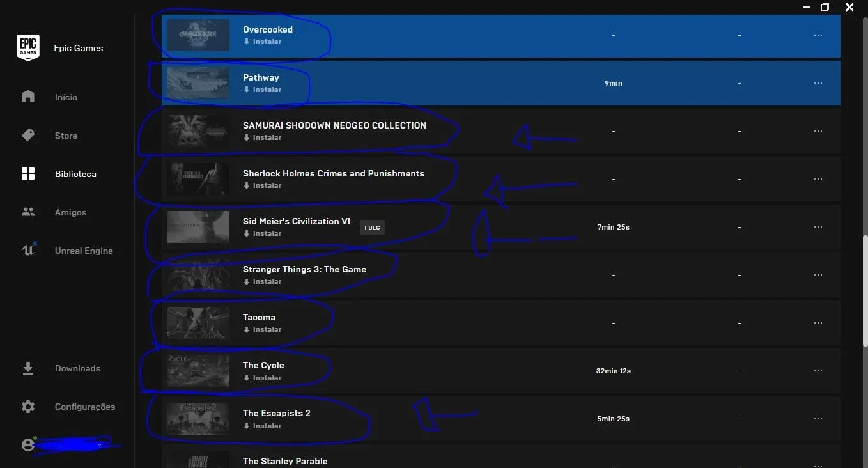Open options for The Escapists 2 row

(818, 419)
